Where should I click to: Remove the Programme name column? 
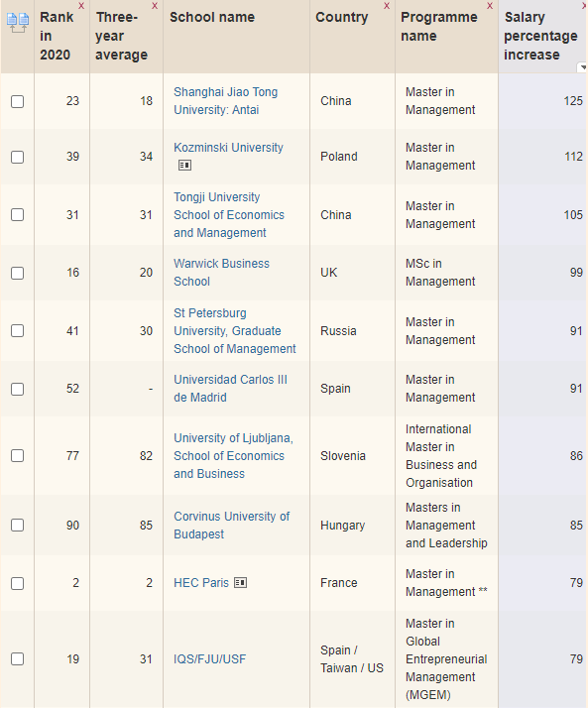point(490,6)
